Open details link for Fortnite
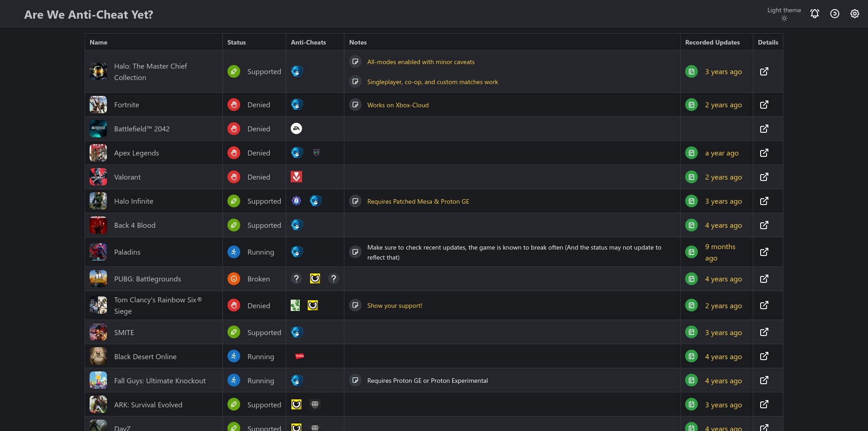This screenshot has width=868, height=431. [764, 105]
